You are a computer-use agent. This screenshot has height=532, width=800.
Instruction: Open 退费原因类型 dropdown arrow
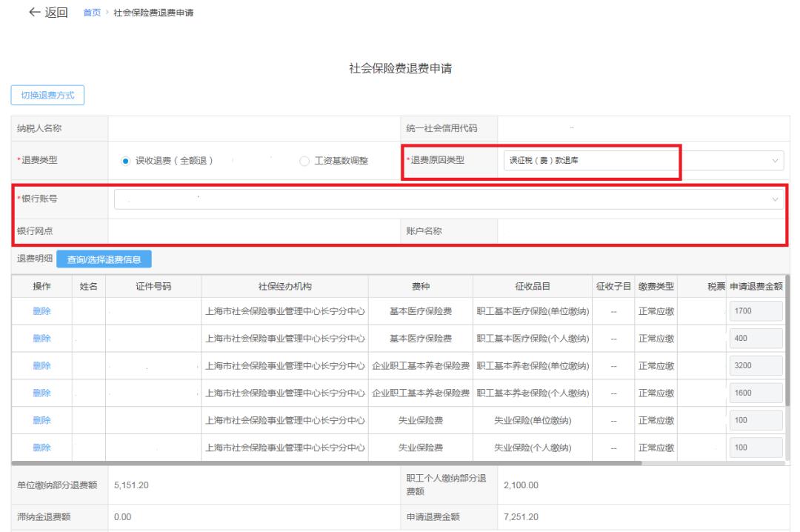click(775, 161)
